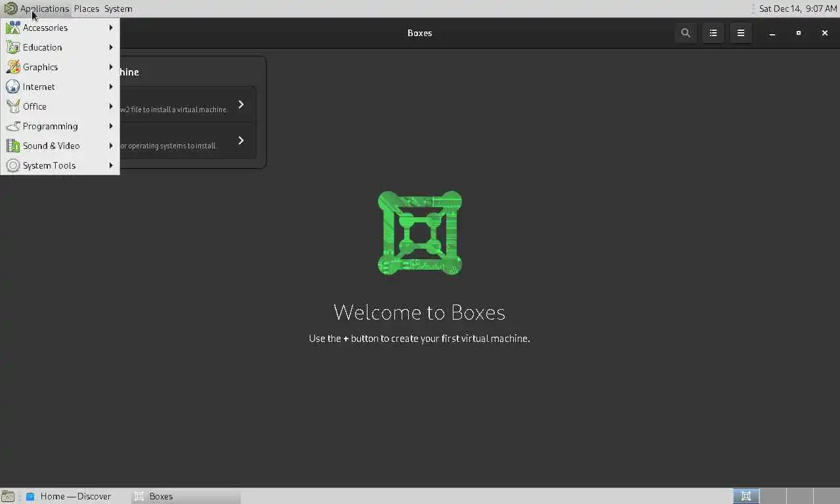Maximize the Boxes window
The width and height of the screenshot is (840, 504).
799,33
